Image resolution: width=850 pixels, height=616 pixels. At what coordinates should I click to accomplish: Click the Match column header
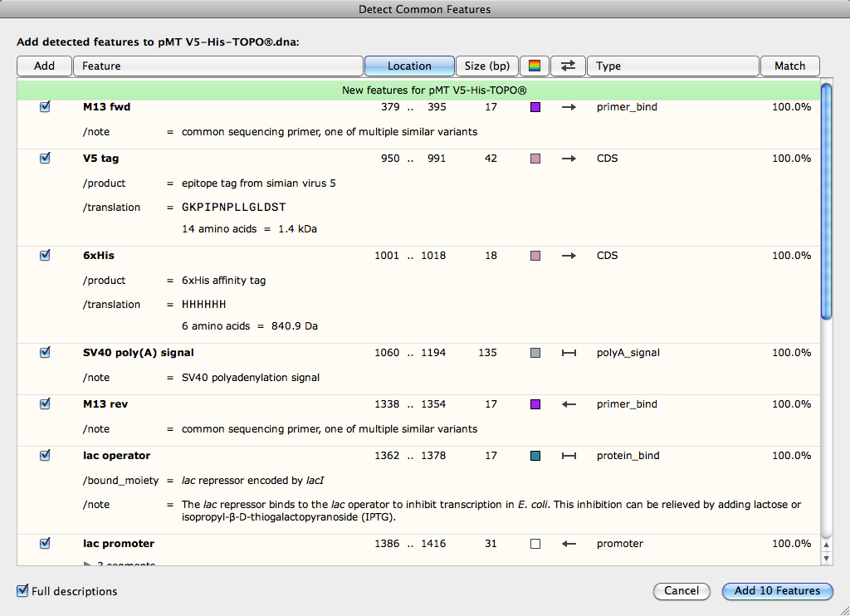789,66
